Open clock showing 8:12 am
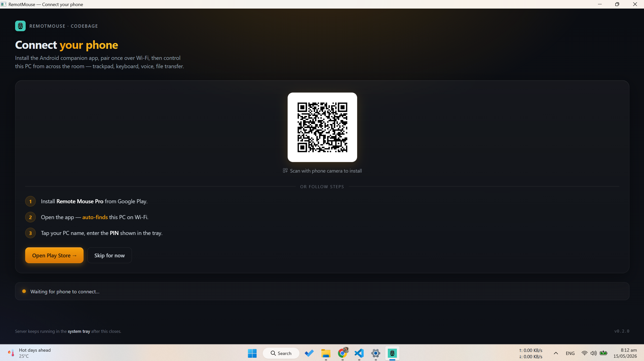Image resolution: width=644 pixels, height=361 pixels. [x=625, y=353]
